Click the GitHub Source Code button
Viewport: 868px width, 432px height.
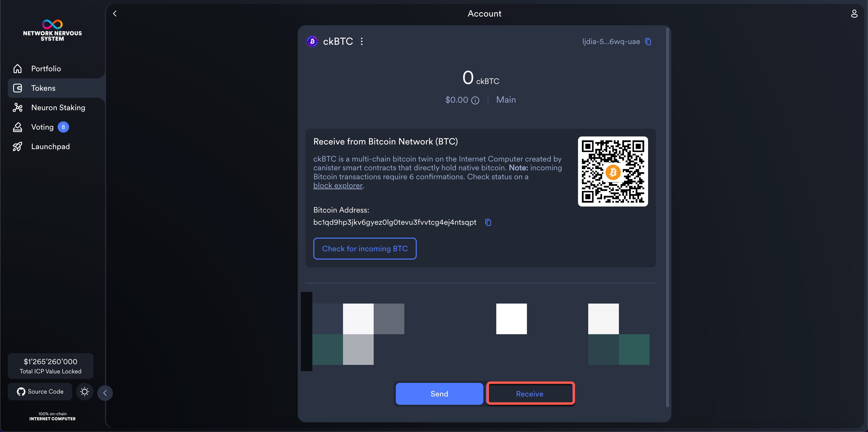(x=40, y=392)
